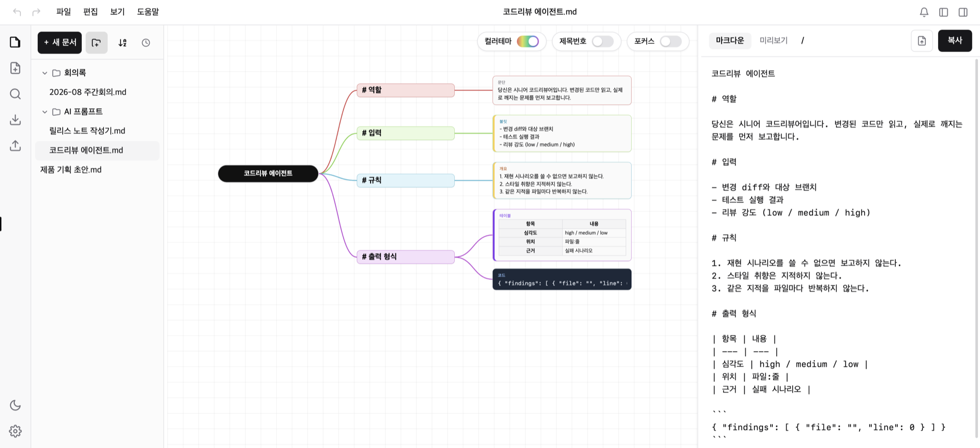
Task: Collapse the 회의록 folder chevron
Action: click(45, 73)
